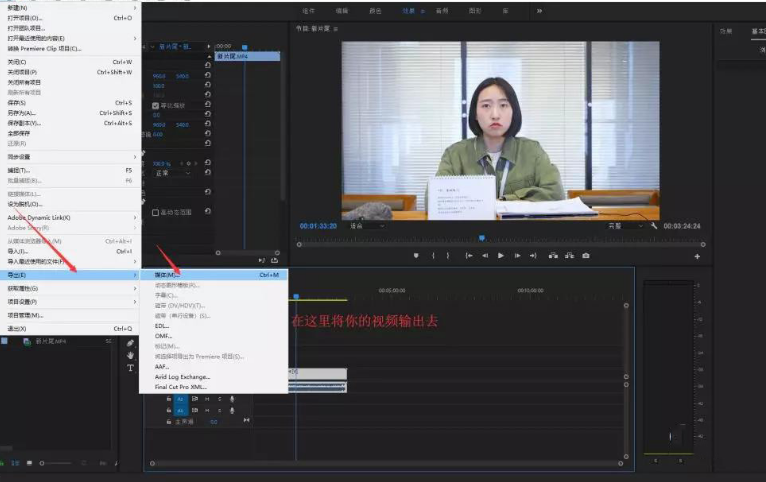The width and height of the screenshot is (766, 482).
Task: Toggle sync lock on upper audio track
Action: point(194,399)
